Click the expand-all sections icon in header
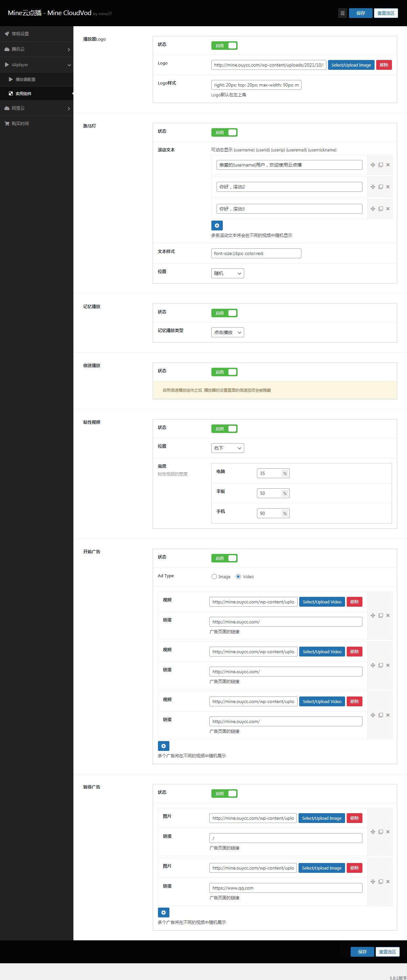The width and height of the screenshot is (407, 980). point(342,13)
